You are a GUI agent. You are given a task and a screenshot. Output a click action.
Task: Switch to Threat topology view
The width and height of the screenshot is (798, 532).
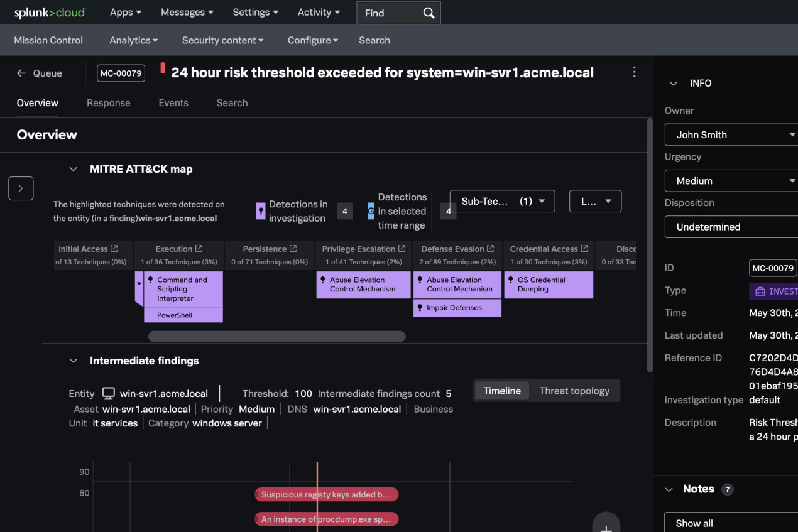(574, 391)
